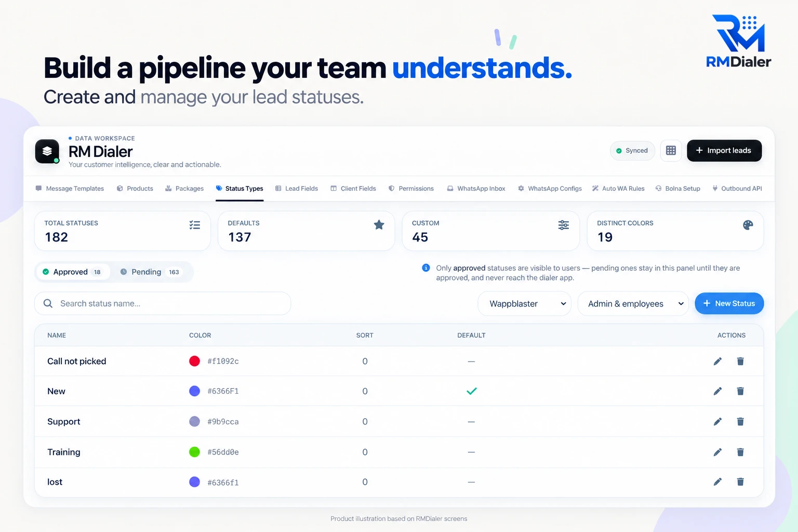Click the green swatch for Training
The width and height of the screenshot is (798, 532).
tap(195, 452)
